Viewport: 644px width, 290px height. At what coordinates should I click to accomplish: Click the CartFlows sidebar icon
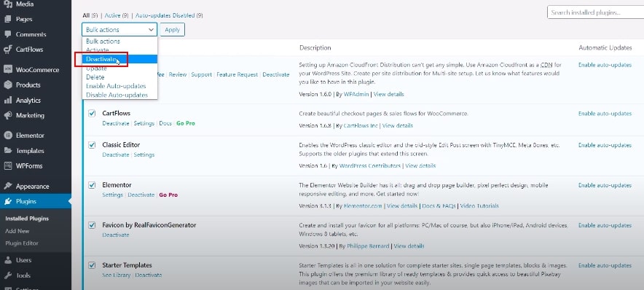(8, 50)
